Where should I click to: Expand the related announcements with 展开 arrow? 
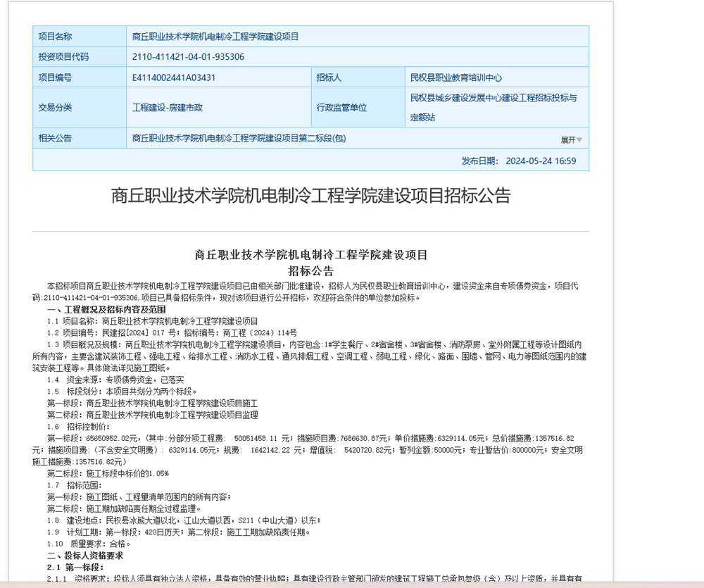(571, 139)
